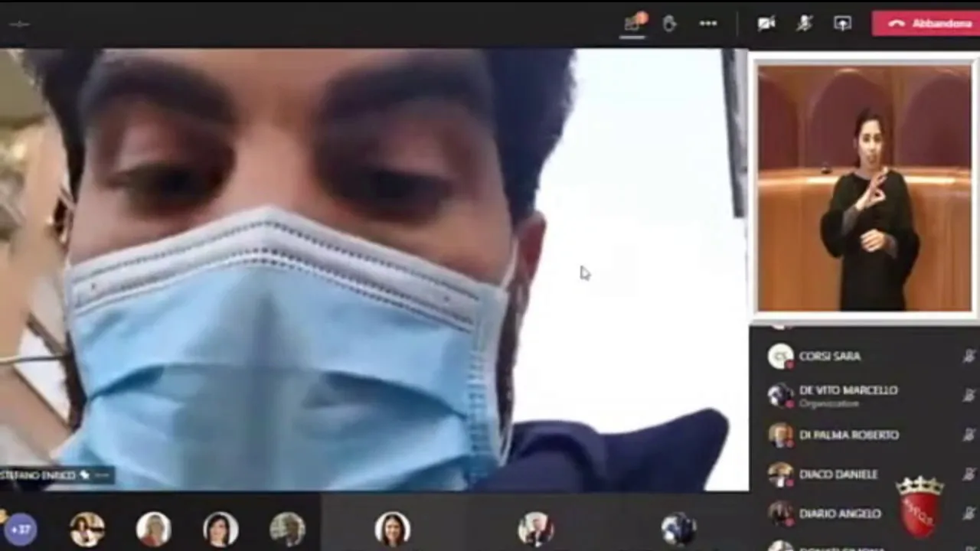The width and height of the screenshot is (980, 551).
Task: Click the muted mic icon beside DE VITO MARCELLO
Action: tap(969, 395)
